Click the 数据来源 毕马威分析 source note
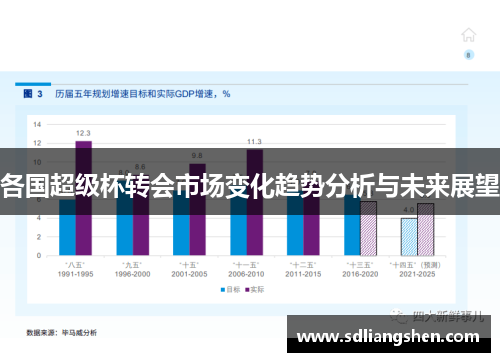Image resolution: width=500 pixels, height=362 pixels. point(62,333)
